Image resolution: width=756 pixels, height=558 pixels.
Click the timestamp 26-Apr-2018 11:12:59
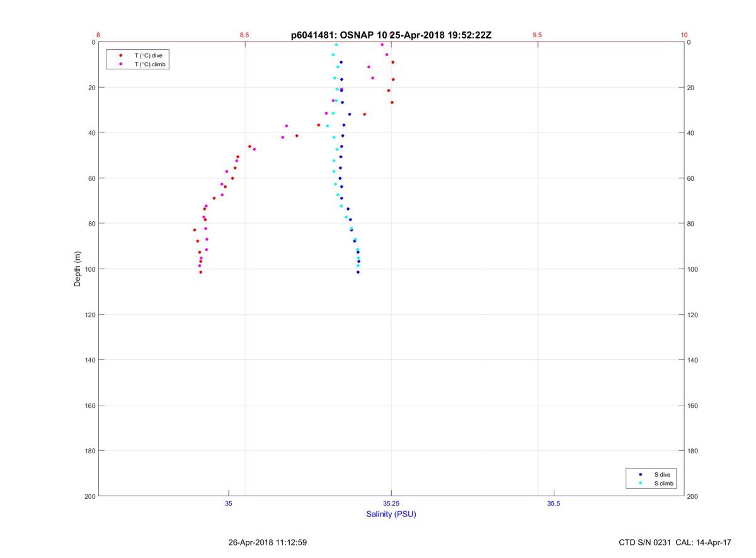[x=268, y=542]
